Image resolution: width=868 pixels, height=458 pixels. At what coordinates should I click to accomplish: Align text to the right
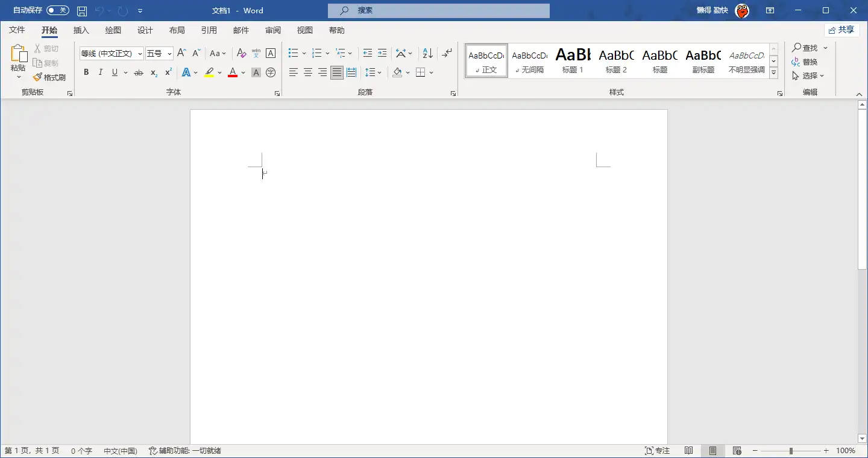tap(322, 72)
